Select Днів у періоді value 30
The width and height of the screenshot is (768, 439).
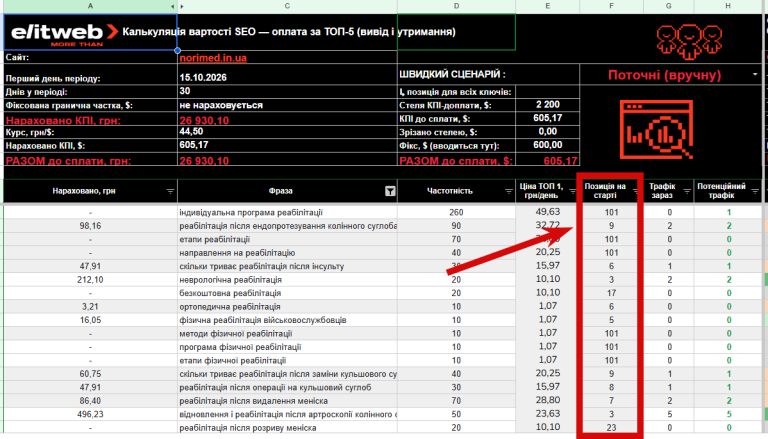[287, 91]
